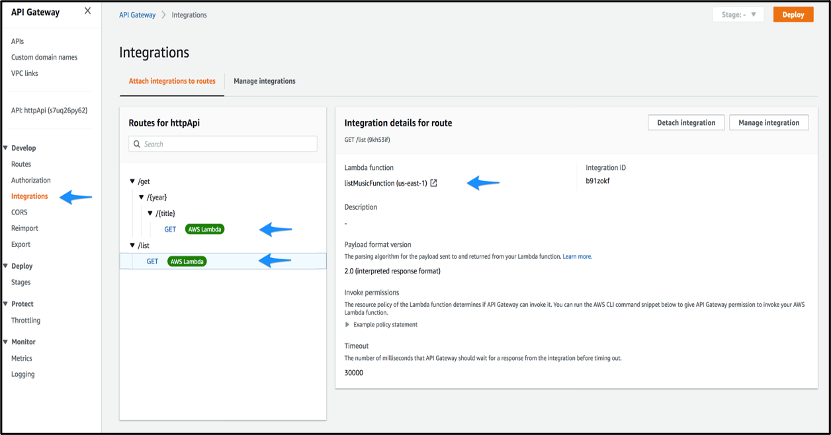
Task: Click Routes for httpApi heading
Action: click(164, 123)
